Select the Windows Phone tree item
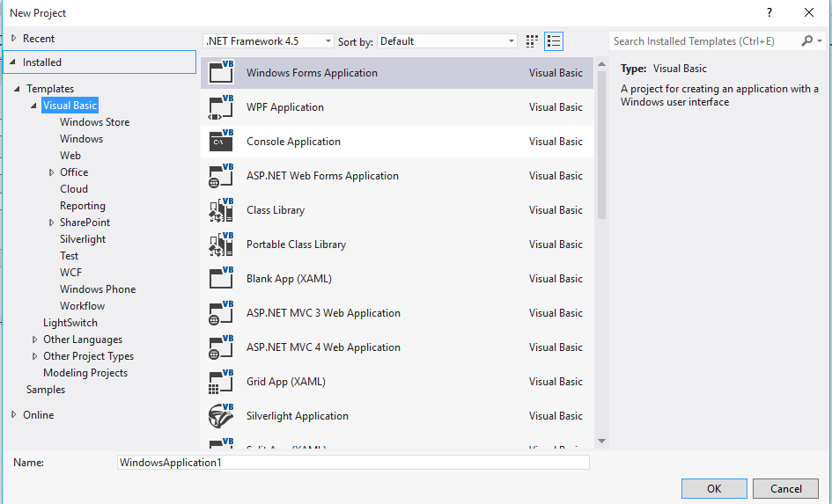 point(98,289)
